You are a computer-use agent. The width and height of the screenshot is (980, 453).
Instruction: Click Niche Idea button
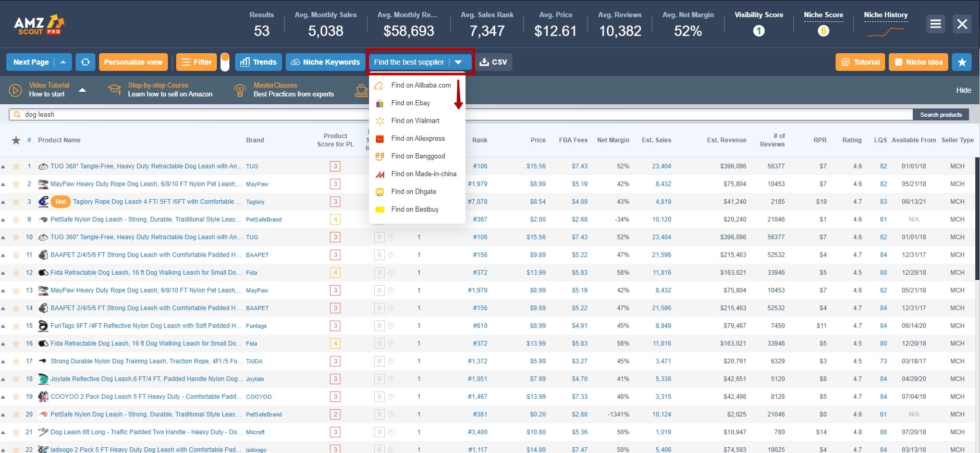[x=918, y=62]
